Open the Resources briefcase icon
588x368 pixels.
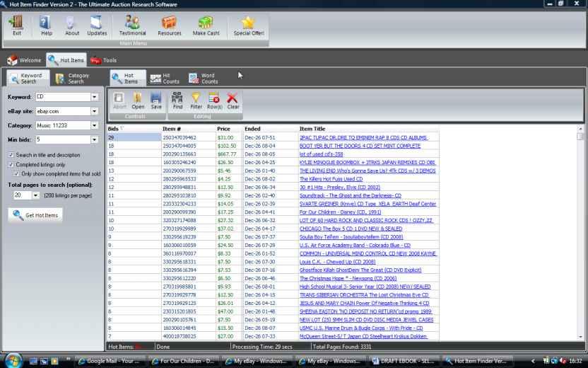pos(170,23)
